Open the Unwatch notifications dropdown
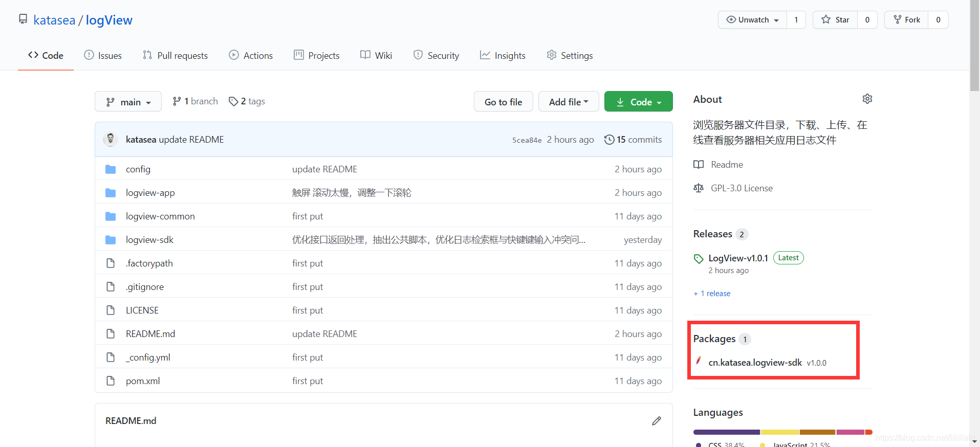 point(753,20)
